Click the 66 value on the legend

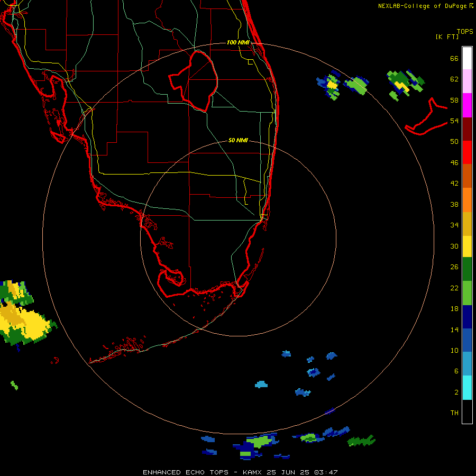[454, 58]
